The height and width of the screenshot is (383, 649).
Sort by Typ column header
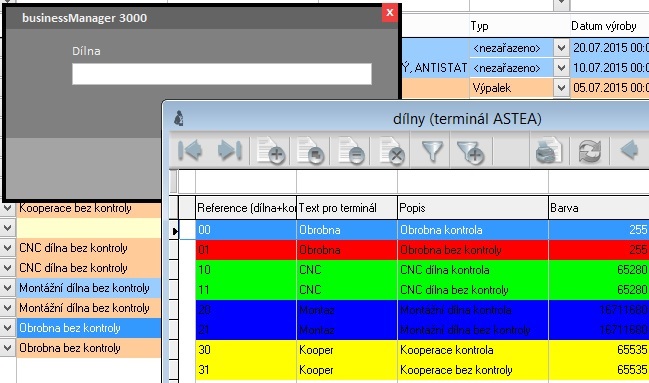click(519, 26)
